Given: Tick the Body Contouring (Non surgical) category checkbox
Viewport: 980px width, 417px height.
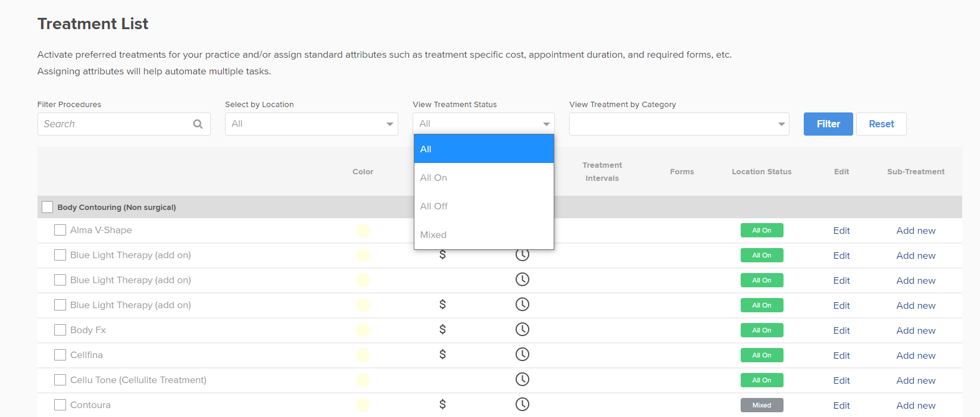Looking at the screenshot, I should [48, 207].
